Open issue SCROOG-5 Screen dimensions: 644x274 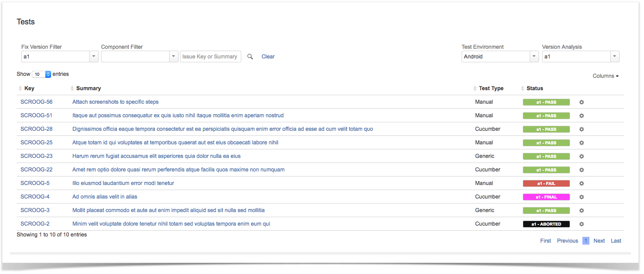(35, 183)
